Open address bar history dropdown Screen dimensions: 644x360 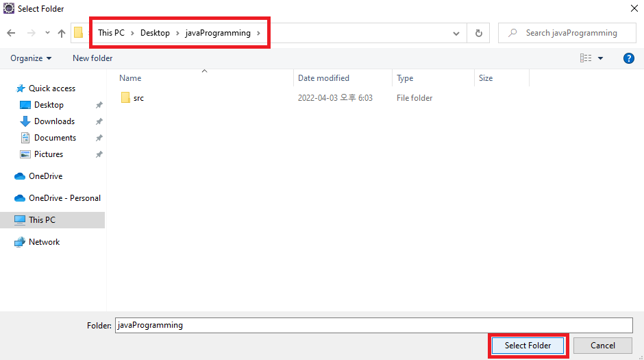pyautogui.click(x=456, y=34)
